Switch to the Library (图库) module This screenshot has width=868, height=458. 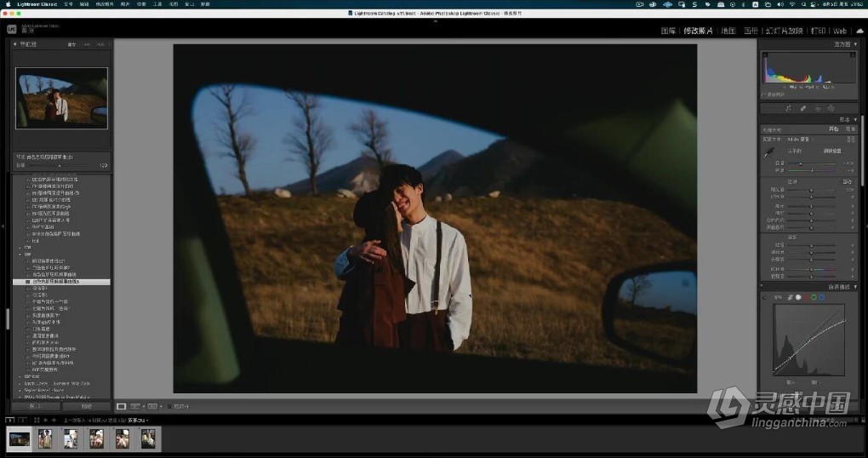point(669,31)
